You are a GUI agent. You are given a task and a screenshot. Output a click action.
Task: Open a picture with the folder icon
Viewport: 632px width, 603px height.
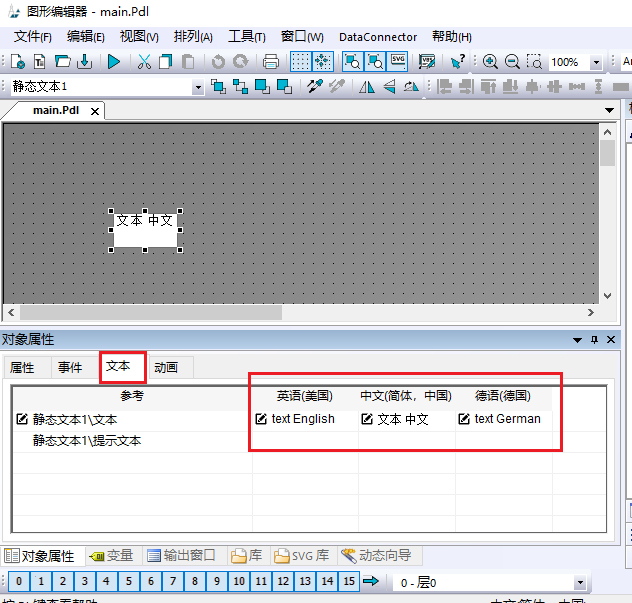tap(62, 62)
